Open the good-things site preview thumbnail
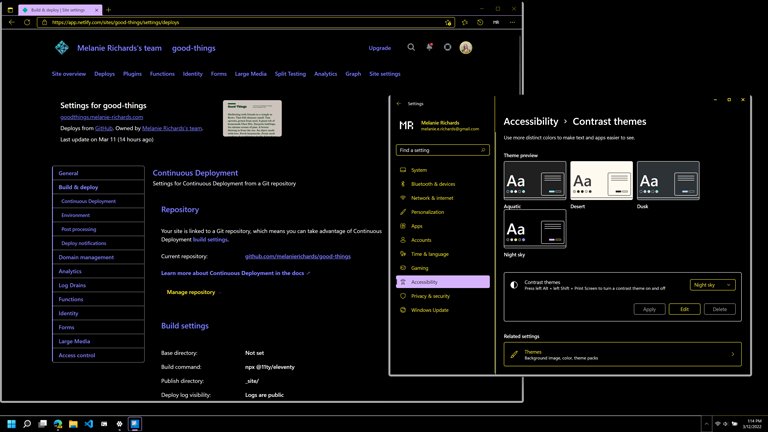The height and width of the screenshot is (432, 768). [x=252, y=118]
